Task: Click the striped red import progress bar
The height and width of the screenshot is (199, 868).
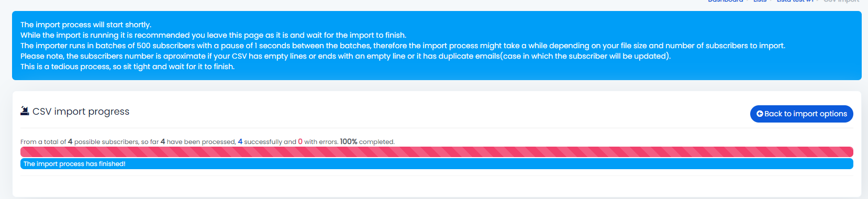Action: click(437, 152)
